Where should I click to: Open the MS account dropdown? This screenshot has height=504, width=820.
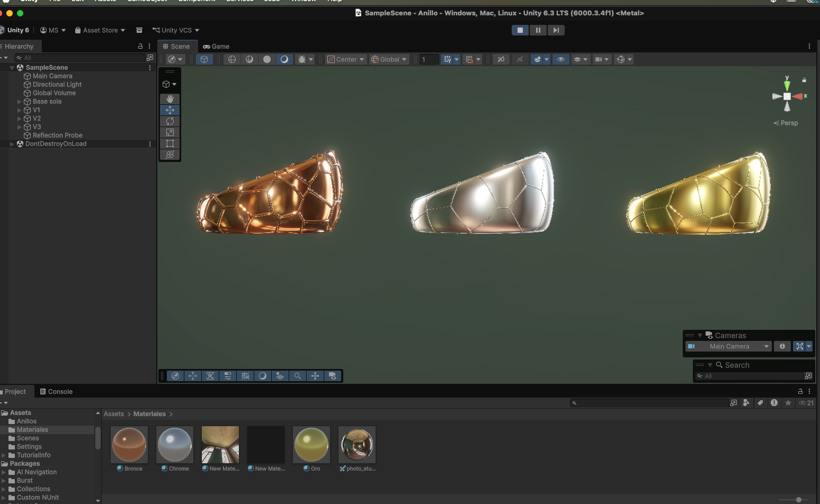53,30
